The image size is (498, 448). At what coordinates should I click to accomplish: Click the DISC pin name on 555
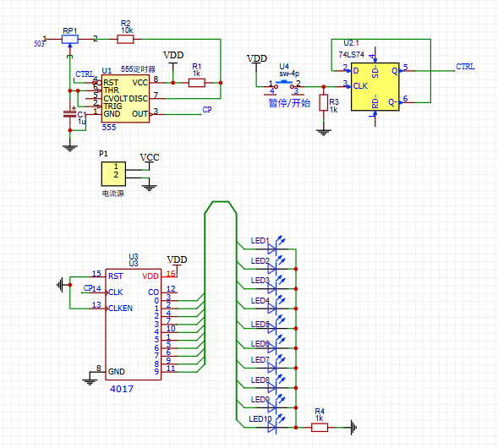tap(139, 98)
